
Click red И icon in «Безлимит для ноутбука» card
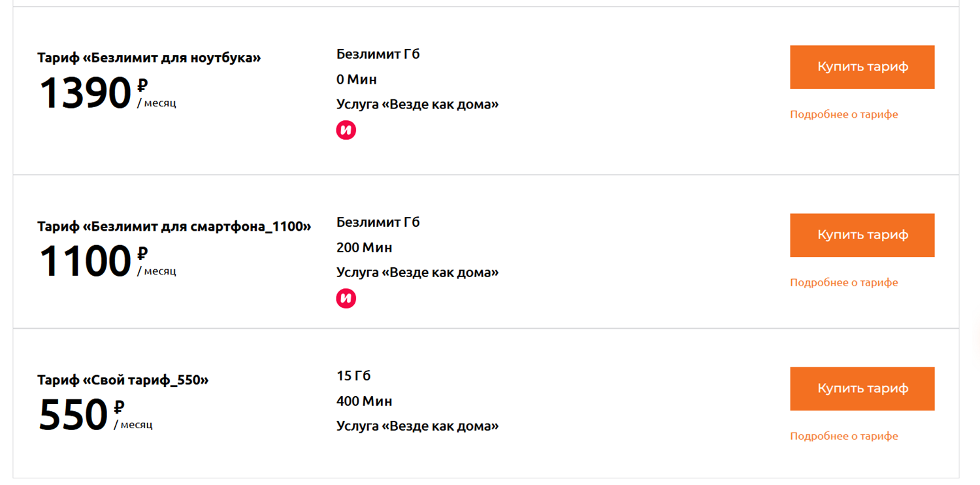click(x=346, y=130)
